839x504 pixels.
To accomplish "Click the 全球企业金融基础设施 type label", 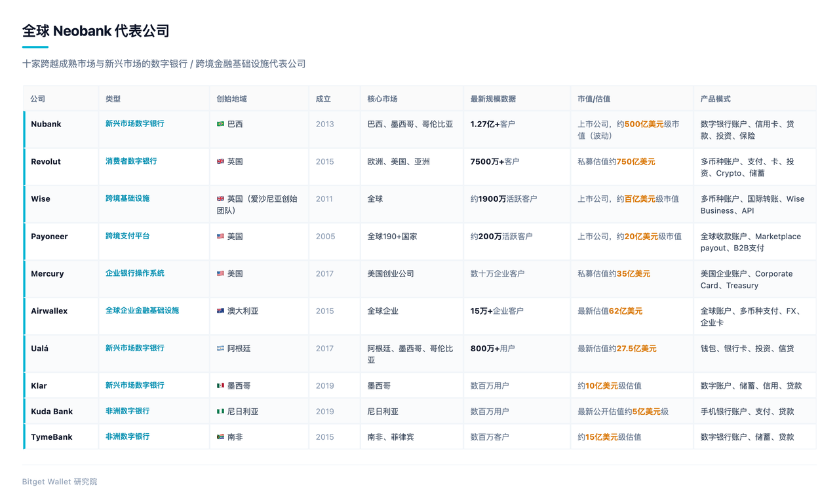I will pos(142,311).
